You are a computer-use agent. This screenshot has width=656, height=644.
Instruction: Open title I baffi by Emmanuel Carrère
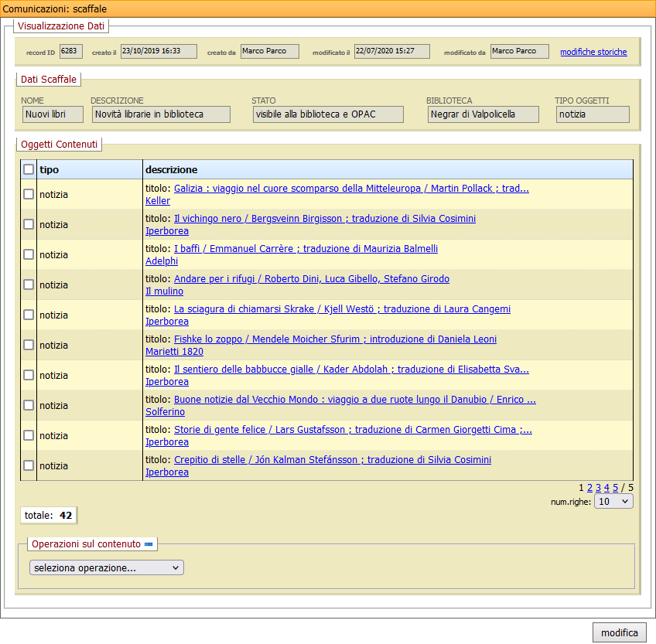306,249
